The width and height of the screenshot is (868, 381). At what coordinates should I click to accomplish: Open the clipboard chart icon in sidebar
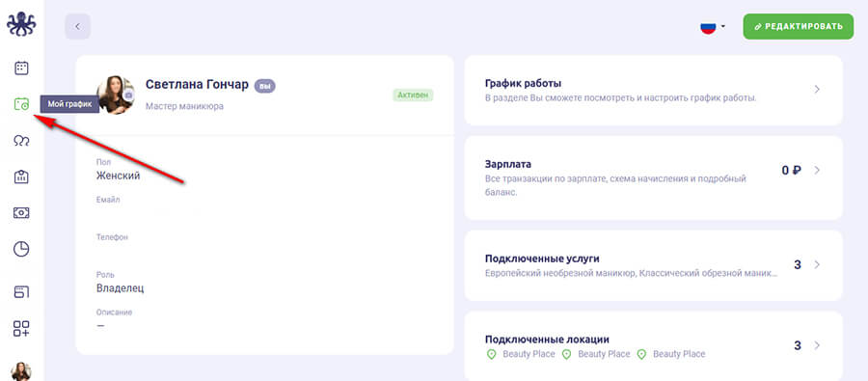21,177
